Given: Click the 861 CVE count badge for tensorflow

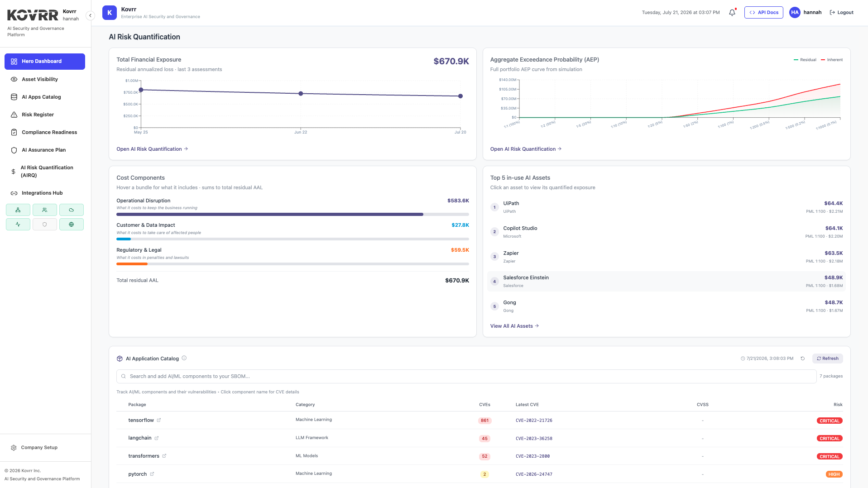Looking at the screenshot, I should click(484, 421).
